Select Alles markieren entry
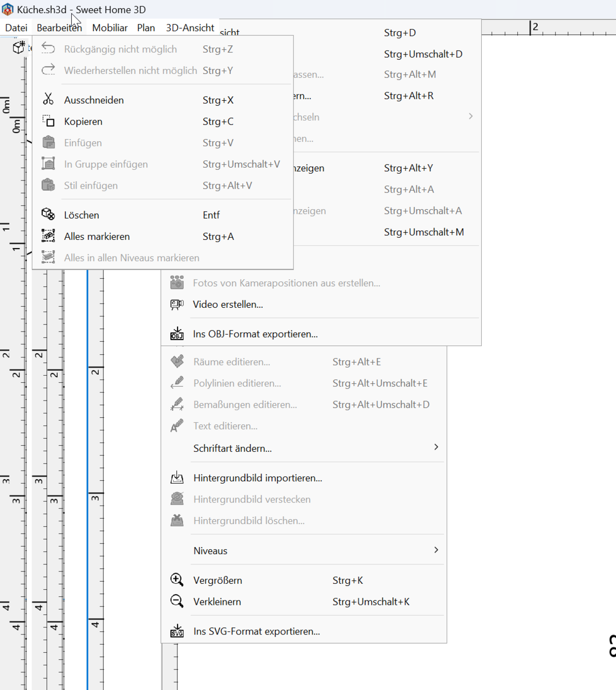 point(163,236)
